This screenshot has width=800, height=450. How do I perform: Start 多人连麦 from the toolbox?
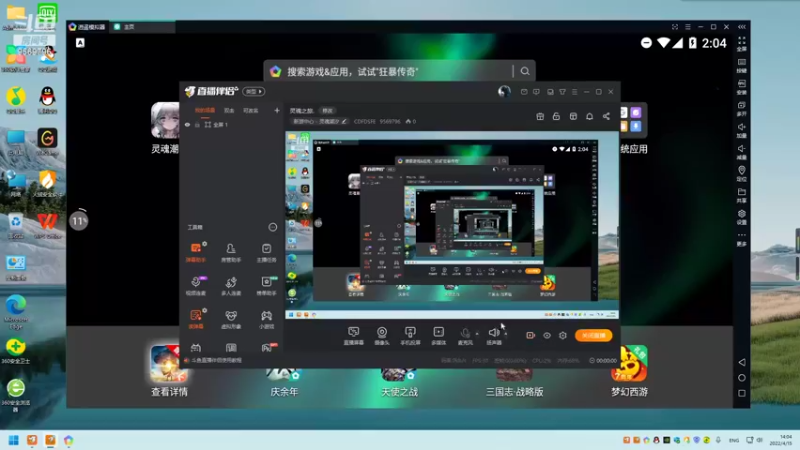[231, 286]
